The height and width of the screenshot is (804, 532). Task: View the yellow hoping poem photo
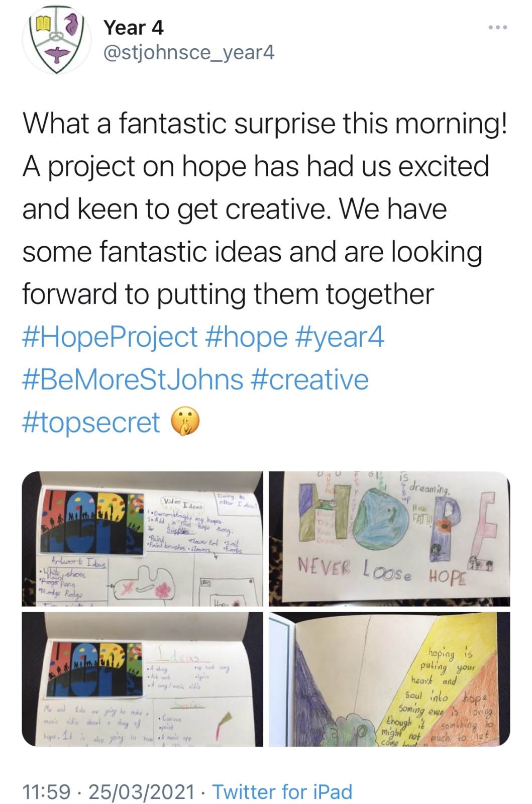pos(389,679)
